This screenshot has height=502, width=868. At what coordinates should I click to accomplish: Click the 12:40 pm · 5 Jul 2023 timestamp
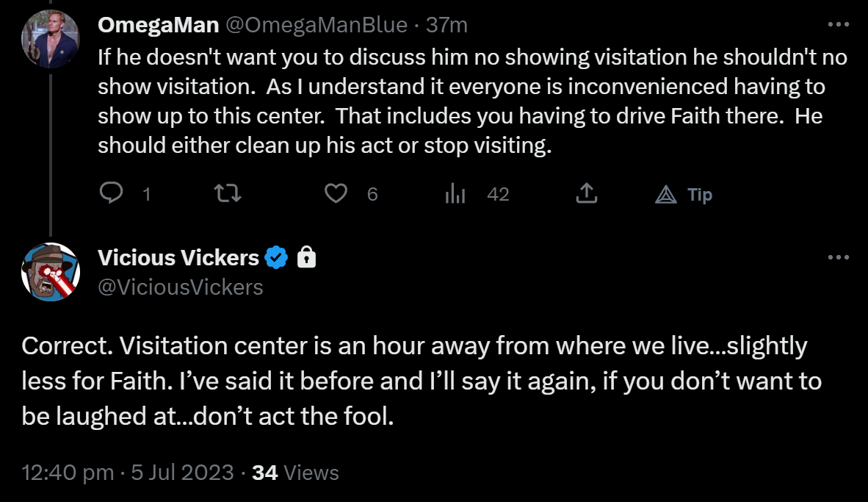click(127, 473)
